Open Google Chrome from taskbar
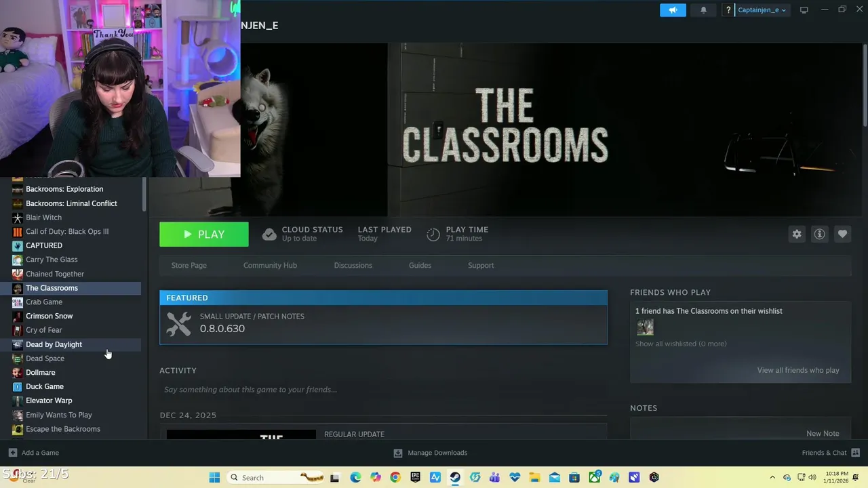 pyautogui.click(x=395, y=477)
